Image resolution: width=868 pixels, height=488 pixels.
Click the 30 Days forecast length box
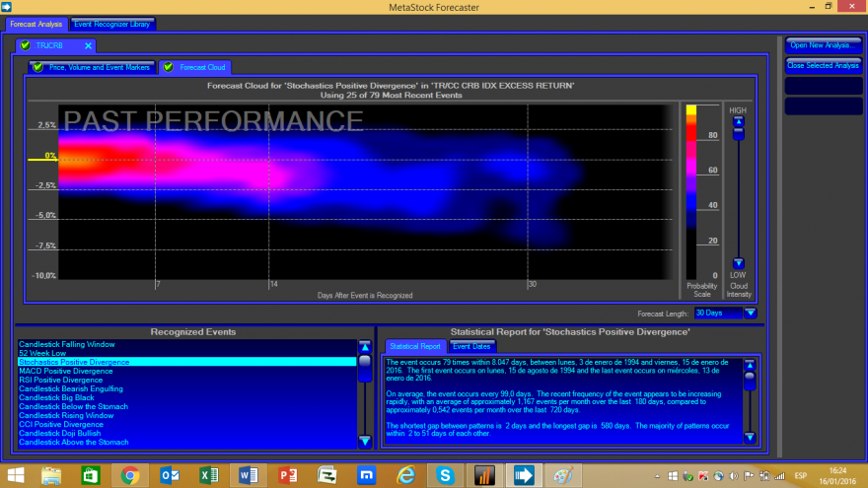[x=716, y=313]
